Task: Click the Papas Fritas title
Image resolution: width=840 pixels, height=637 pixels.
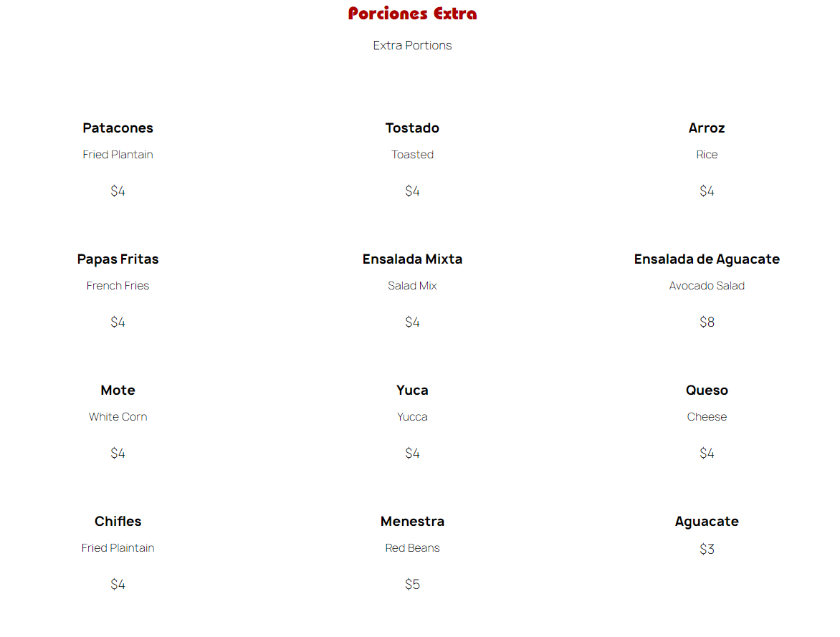Action: pos(118,259)
